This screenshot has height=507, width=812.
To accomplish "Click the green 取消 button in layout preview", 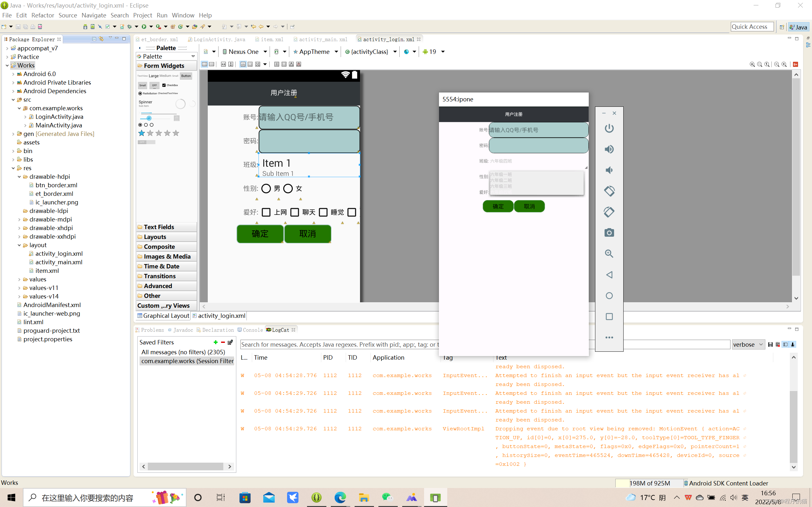I will point(307,234).
